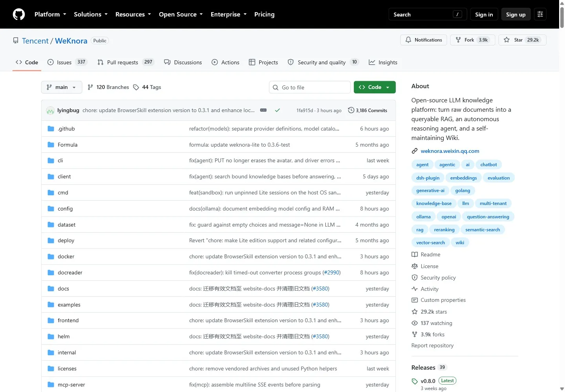Screen dimensions: 565x392
Task: Fork the repository with the Fork button
Action: [x=473, y=40]
